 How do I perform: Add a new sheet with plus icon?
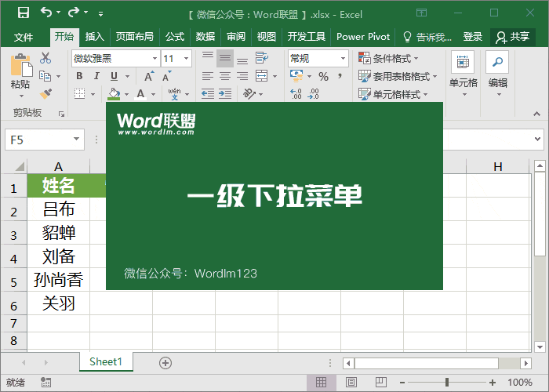(x=165, y=362)
